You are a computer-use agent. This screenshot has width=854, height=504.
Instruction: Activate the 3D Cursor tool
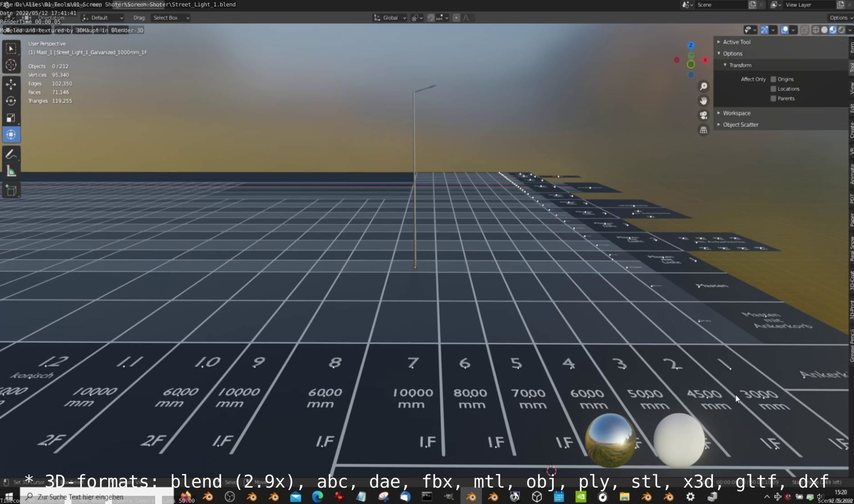pos(11,65)
